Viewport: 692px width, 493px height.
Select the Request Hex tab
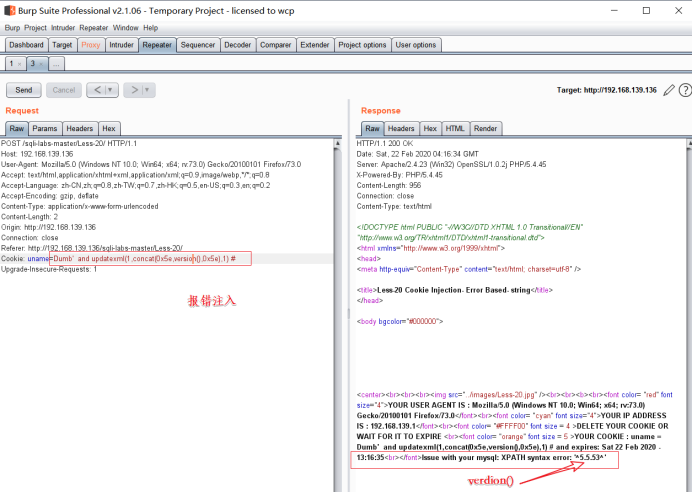pos(109,128)
